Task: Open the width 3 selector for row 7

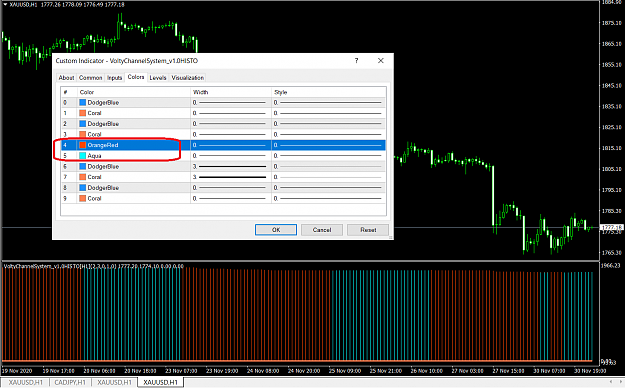Action: click(x=231, y=177)
